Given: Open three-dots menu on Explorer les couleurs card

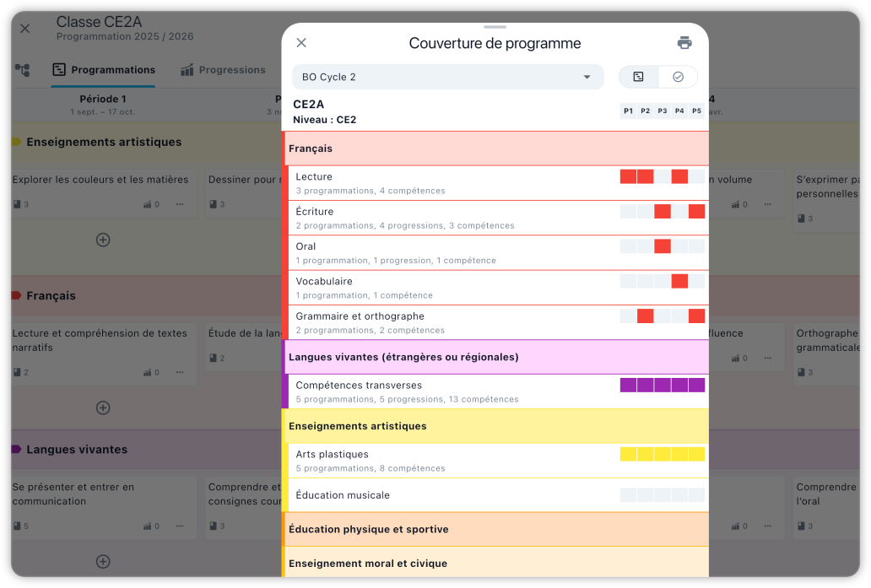Looking at the screenshot, I should coord(180,204).
